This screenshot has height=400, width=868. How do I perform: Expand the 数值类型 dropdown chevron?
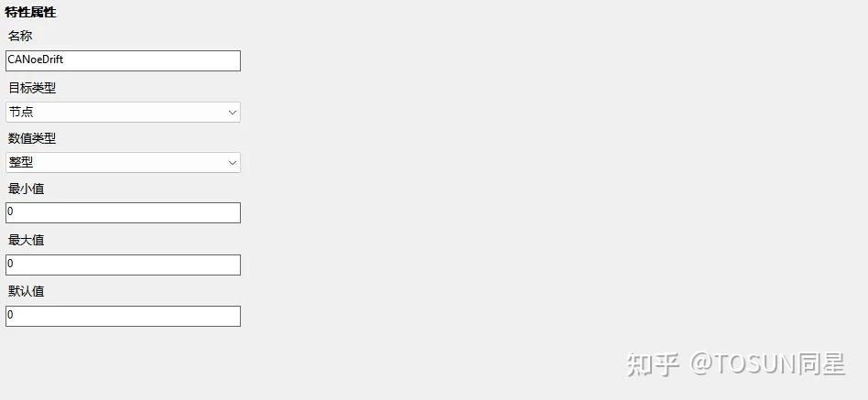(232, 163)
